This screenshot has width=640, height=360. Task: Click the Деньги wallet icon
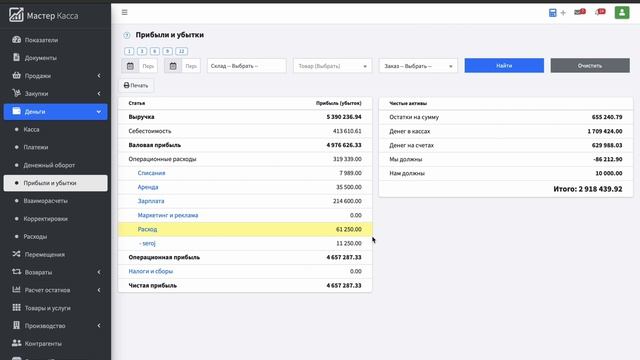16,111
